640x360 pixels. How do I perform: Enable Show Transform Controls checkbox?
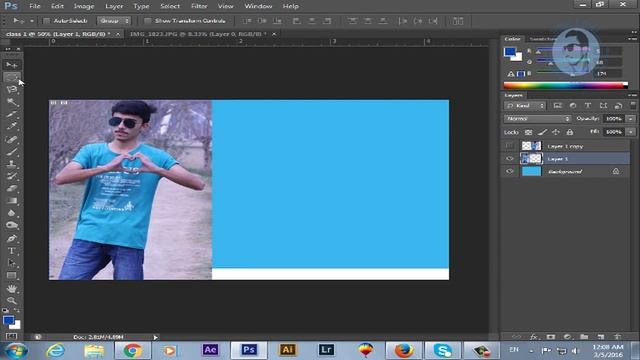point(148,21)
